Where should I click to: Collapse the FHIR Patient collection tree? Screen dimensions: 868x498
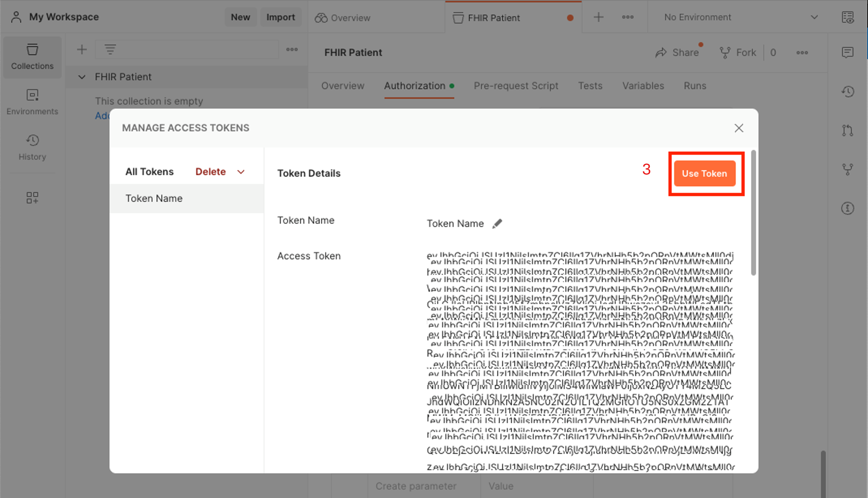click(82, 77)
